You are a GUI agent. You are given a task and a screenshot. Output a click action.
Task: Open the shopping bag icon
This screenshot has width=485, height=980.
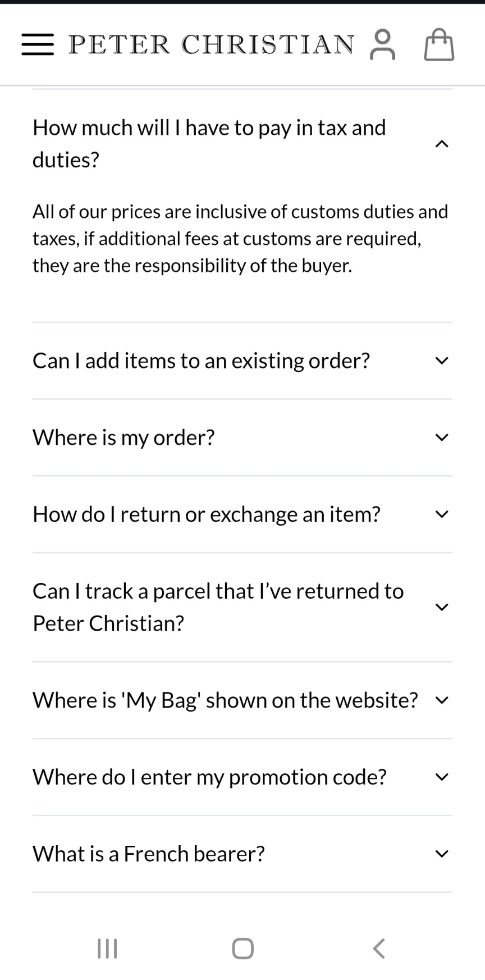coord(439,44)
